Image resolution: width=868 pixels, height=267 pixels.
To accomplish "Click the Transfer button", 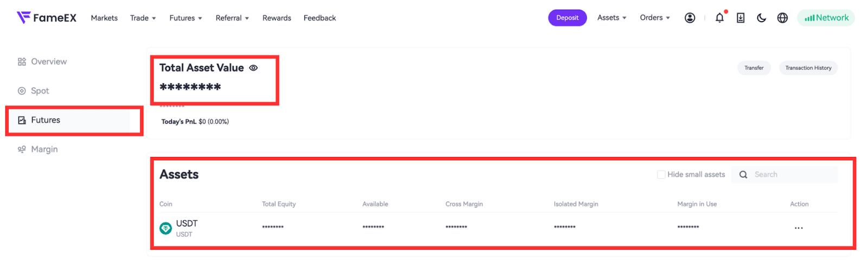I will pos(754,68).
